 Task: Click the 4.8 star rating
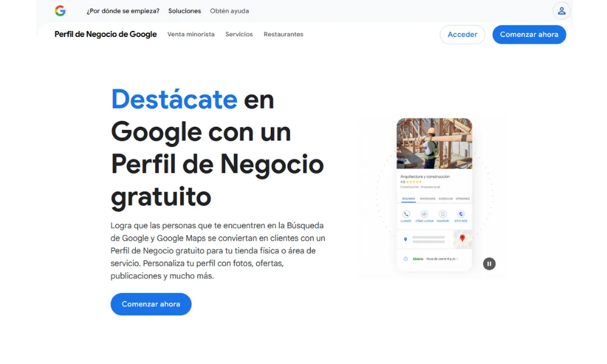point(411,182)
